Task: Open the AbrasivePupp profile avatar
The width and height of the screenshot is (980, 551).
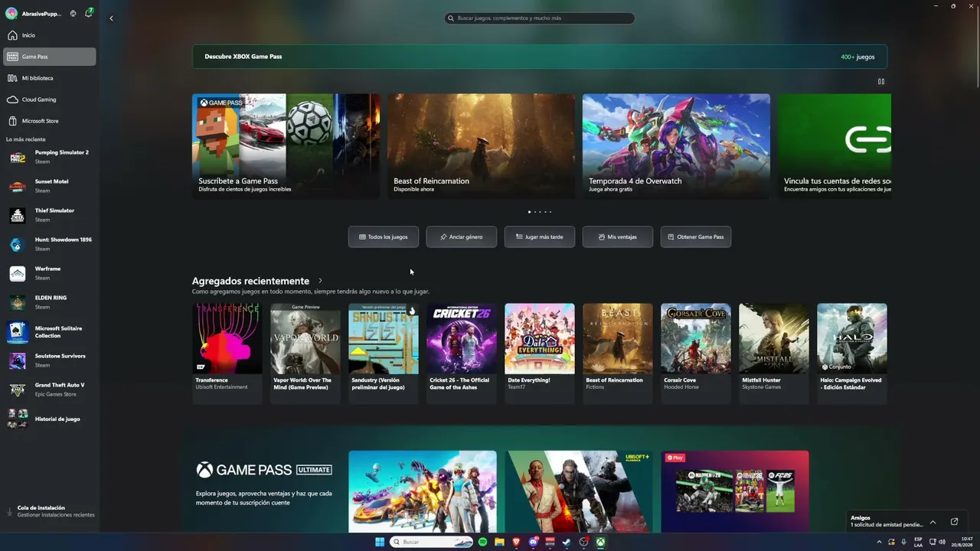Action: pyautogui.click(x=11, y=13)
